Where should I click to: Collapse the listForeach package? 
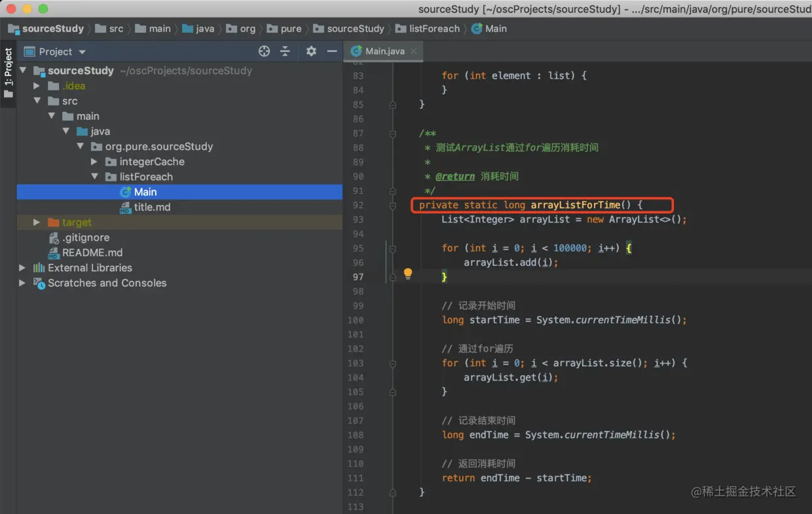95,177
